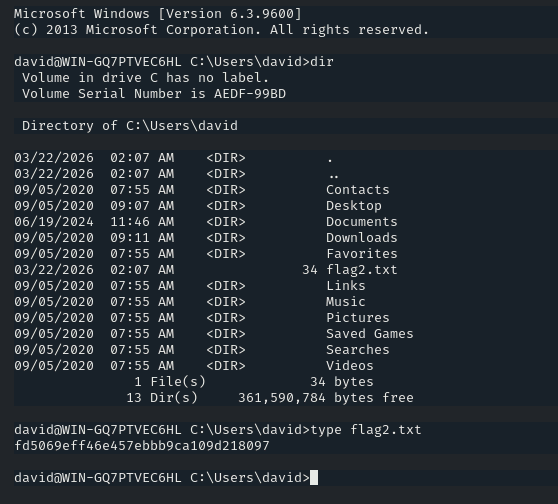
Task: Click the '361,590,784 bytes free' text
Action: pyautogui.click(x=326, y=398)
